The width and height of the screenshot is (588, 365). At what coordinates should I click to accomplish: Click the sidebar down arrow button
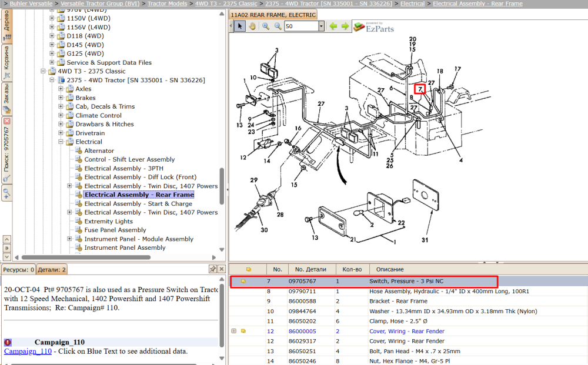pyautogui.click(x=6, y=257)
